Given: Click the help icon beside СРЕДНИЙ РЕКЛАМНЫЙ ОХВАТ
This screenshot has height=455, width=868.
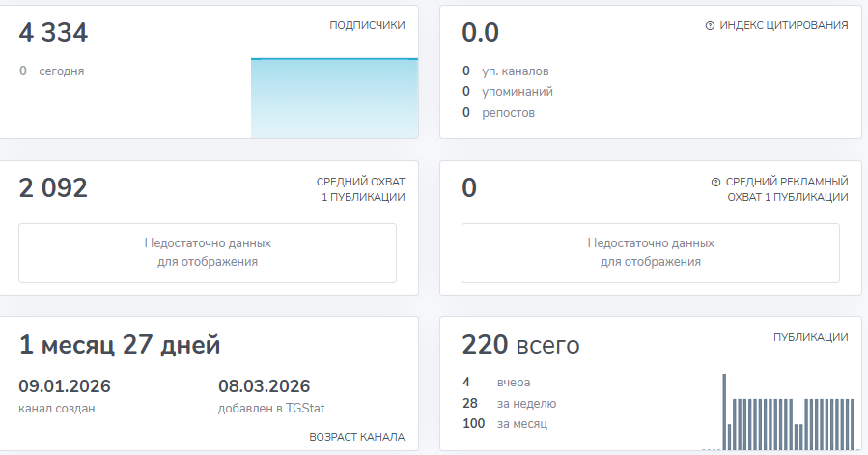Looking at the screenshot, I should click(x=715, y=182).
